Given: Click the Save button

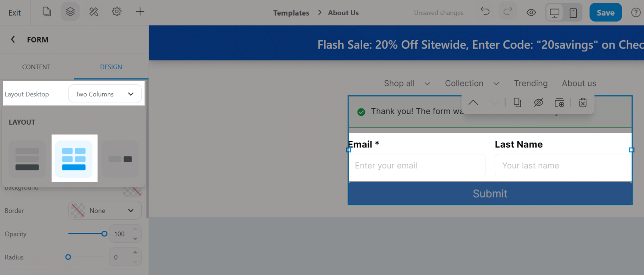Looking at the screenshot, I should coord(605,12).
